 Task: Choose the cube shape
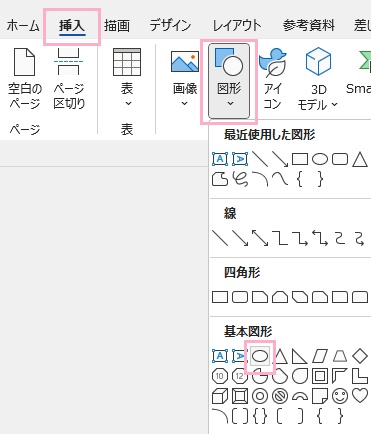(220, 396)
